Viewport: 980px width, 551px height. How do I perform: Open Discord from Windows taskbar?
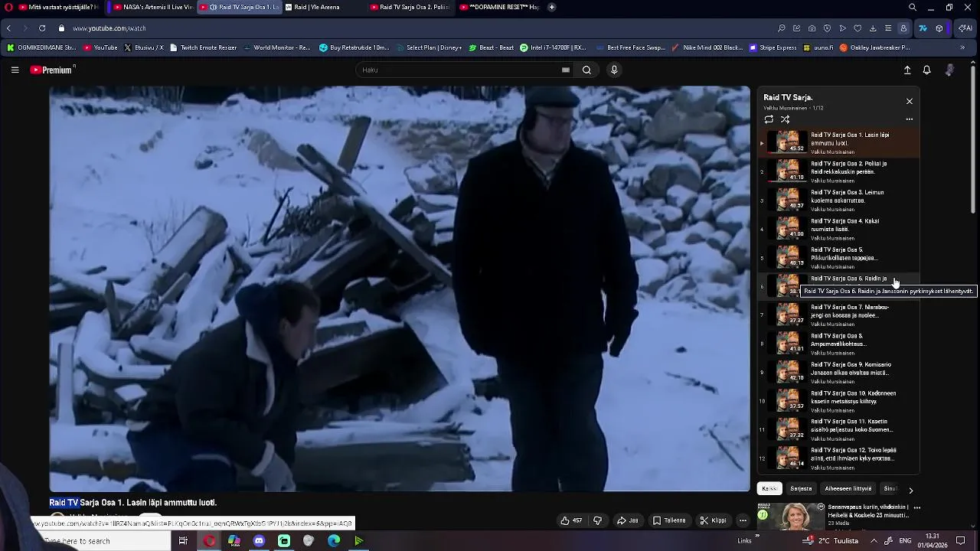click(x=259, y=541)
